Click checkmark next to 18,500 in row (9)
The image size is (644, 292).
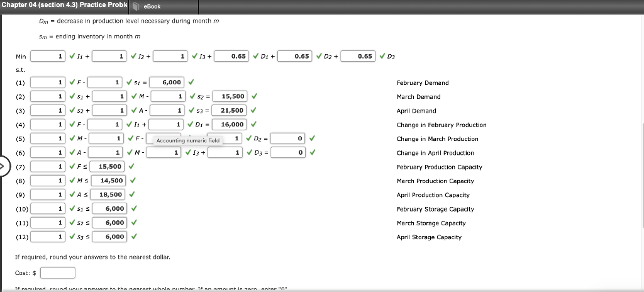click(131, 194)
